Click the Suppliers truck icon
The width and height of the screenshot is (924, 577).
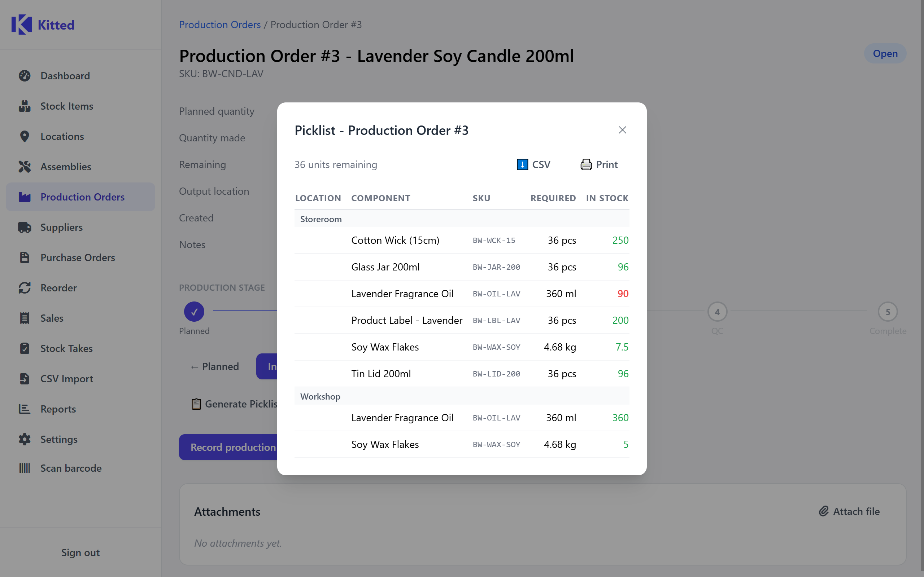(25, 227)
